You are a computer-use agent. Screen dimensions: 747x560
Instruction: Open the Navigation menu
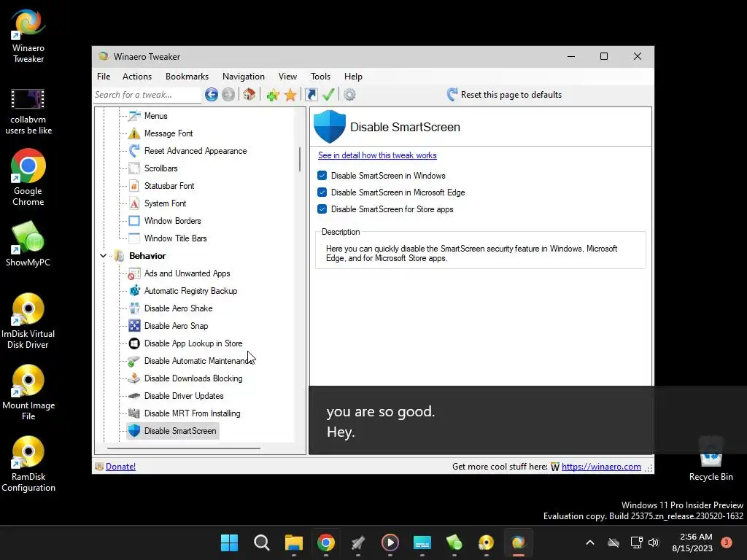244,77
